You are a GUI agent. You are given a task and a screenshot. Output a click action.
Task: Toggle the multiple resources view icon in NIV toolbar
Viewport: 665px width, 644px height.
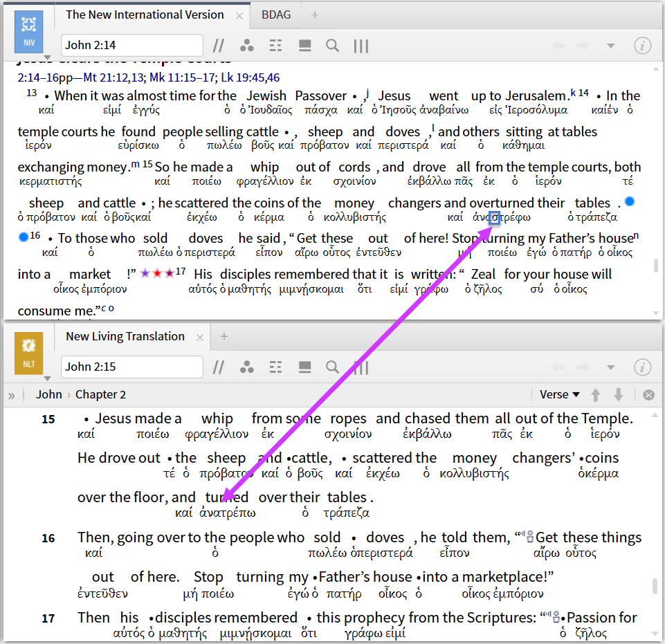click(x=275, y=46)
